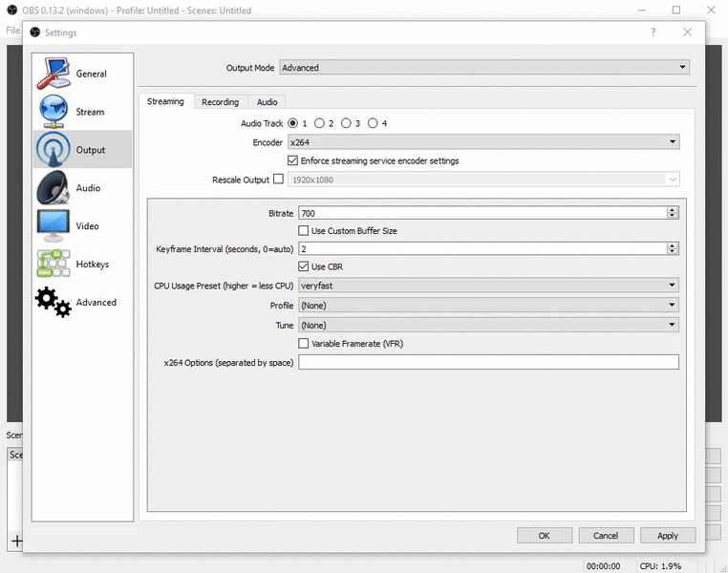
Task: Switch to the Recording tab
Action: pos(220,102)
